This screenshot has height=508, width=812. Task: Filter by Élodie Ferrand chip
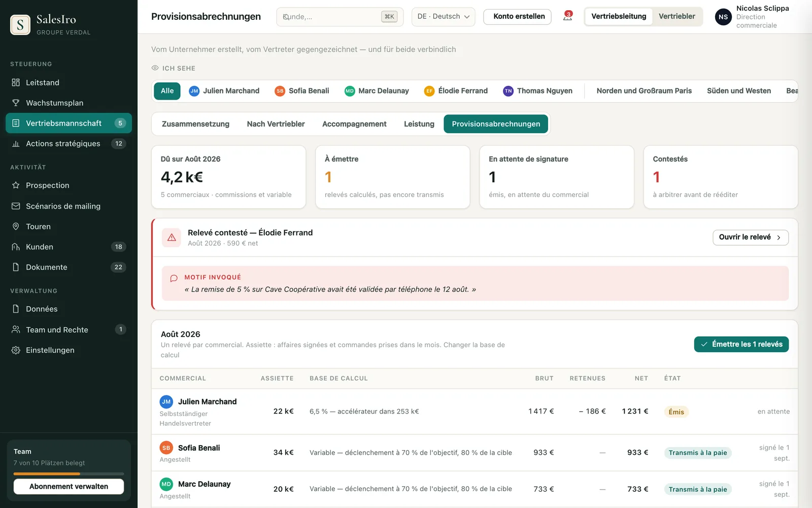coord(456,91)
